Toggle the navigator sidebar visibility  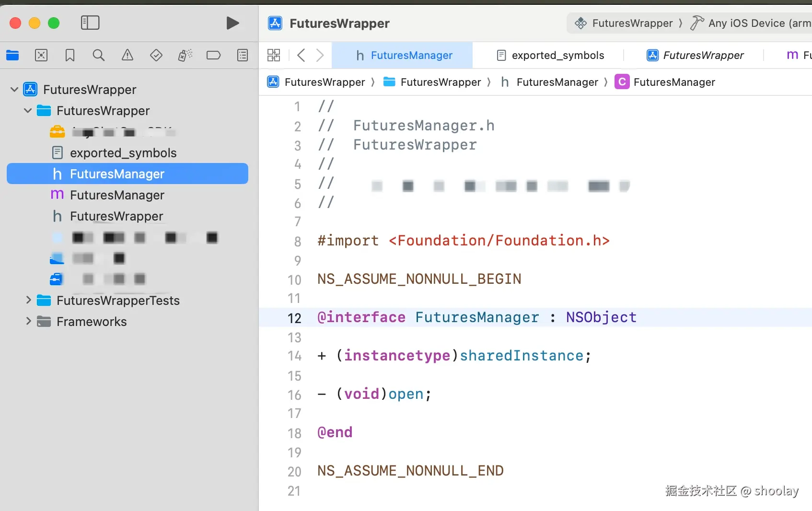pos(90,23)
